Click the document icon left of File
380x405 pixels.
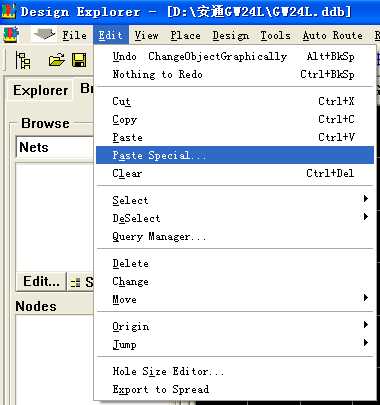[x=11, y=35]
